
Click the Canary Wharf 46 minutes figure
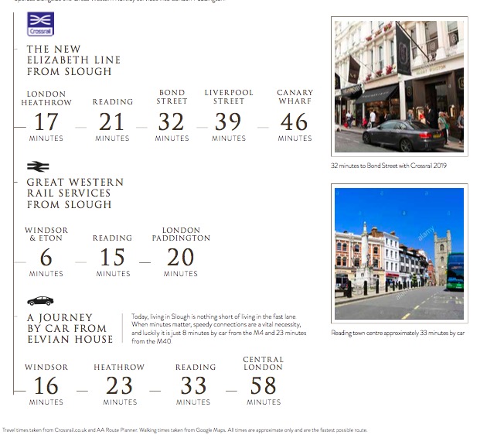pyautogui.click(x=294, y=121)
